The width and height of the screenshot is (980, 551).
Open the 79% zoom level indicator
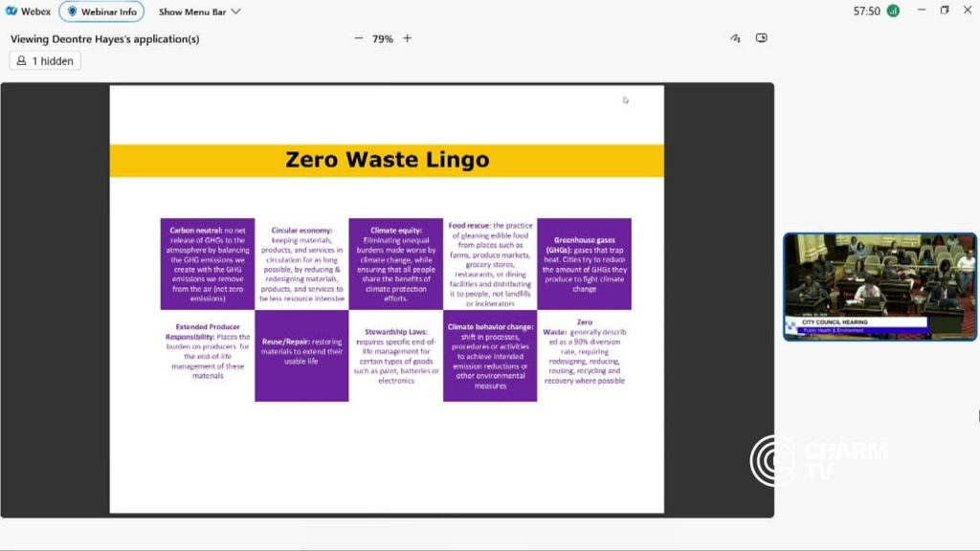pos(383,38)
